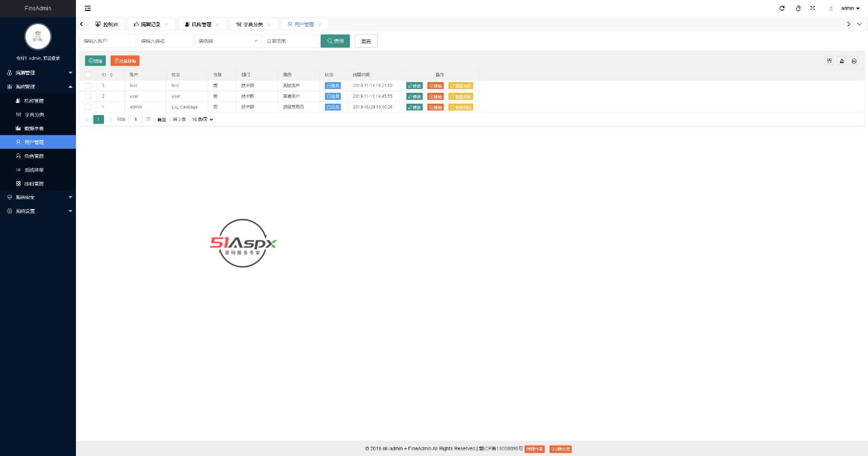The width and height of the screenshot is (868, 456).
Task: Go to previous page in pagination
Action: click(x=87, y=119)
